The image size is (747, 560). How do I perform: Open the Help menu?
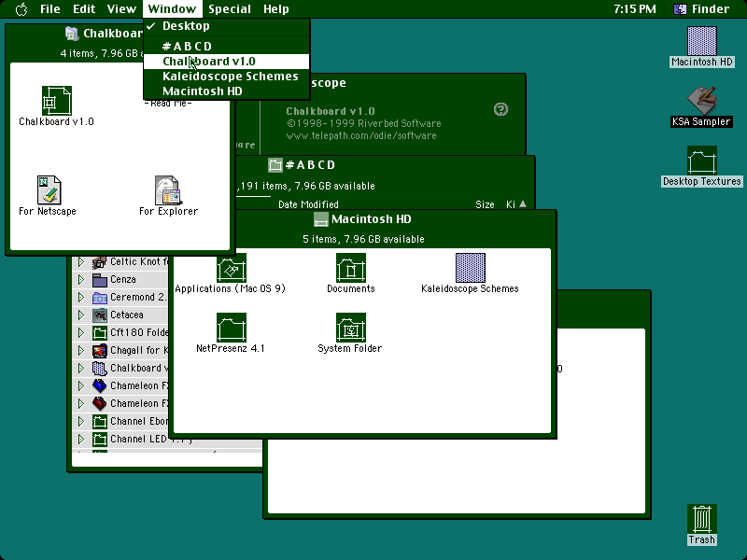(x=276, y=9)
